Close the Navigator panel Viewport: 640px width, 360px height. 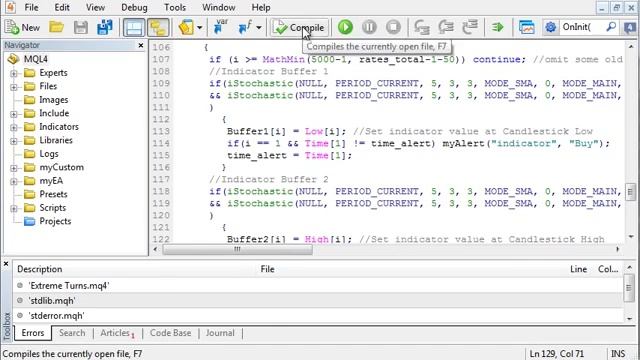[x=141, y=45]
